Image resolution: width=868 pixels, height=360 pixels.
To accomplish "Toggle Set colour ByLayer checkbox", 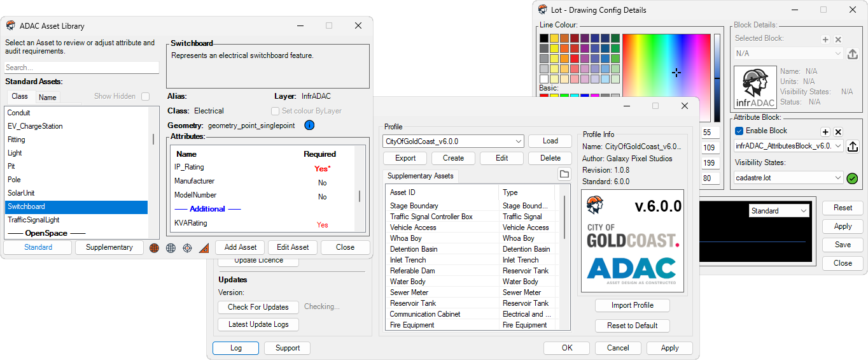I will (276, 111).
